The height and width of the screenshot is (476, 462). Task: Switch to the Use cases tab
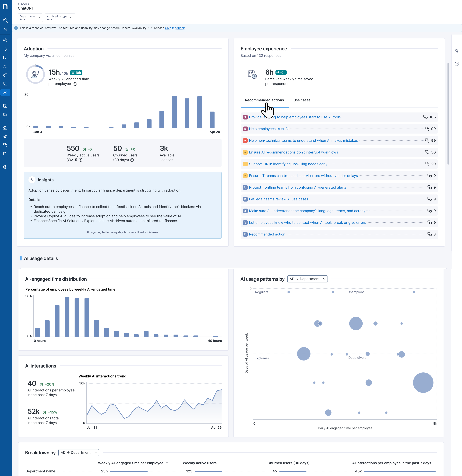301,100
